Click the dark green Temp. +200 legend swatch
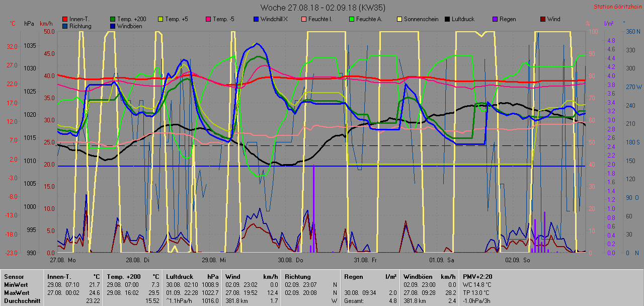The width and height of the screenshot is (644, 306). [x=113, y=19]
